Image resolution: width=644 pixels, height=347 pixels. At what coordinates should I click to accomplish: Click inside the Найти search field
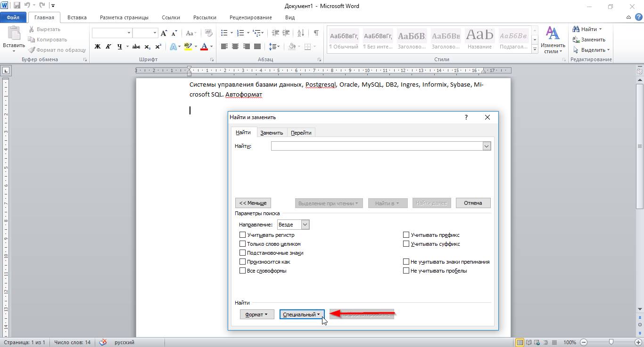377,146
